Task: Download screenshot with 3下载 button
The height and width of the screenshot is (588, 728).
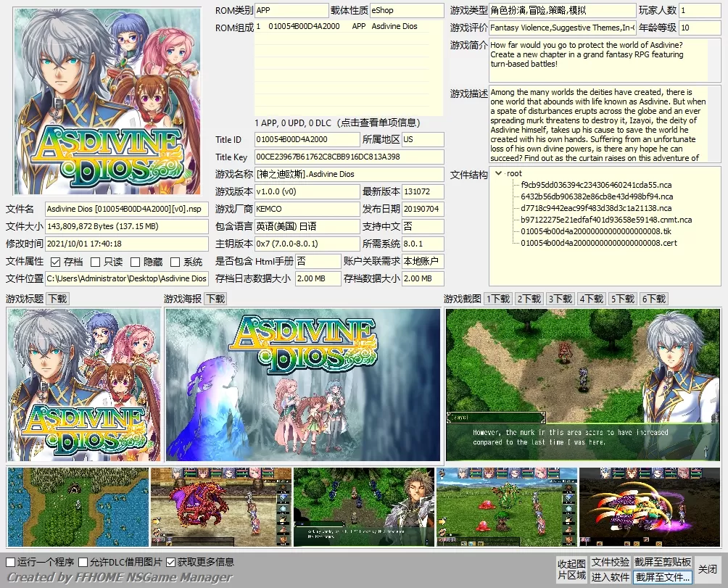Action: pos(561,299)
